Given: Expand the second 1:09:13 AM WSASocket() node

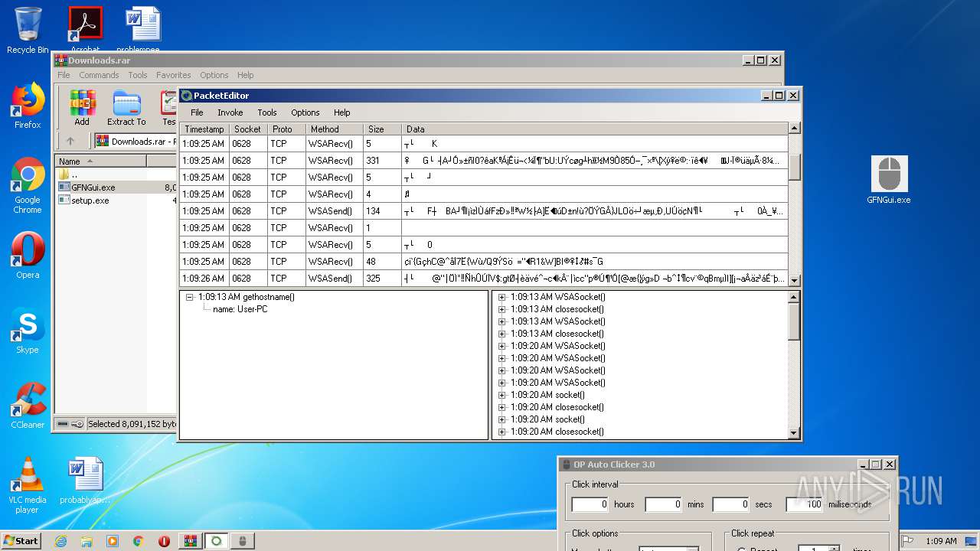Looking at the screenshot, I should click(x=501, y=321).
